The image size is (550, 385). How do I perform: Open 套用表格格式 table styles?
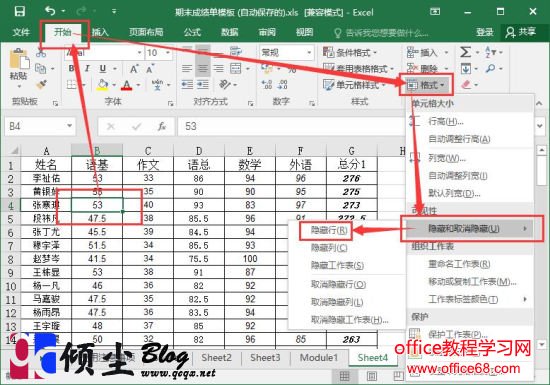coord(358,68)
